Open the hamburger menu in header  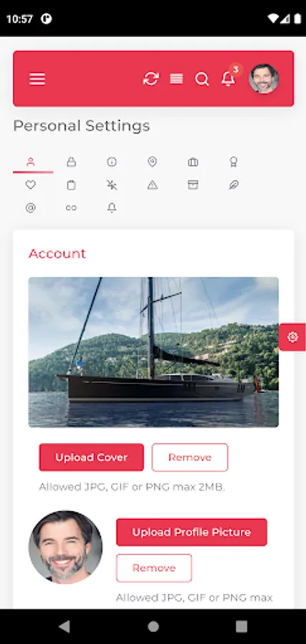pos(37,79)
